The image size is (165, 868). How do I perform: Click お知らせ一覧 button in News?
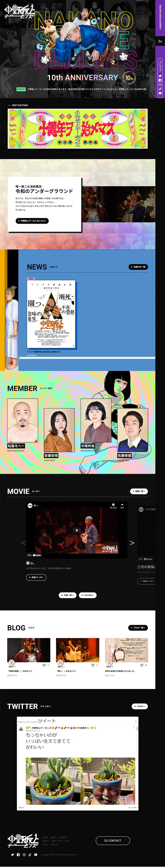pos(138,267)
